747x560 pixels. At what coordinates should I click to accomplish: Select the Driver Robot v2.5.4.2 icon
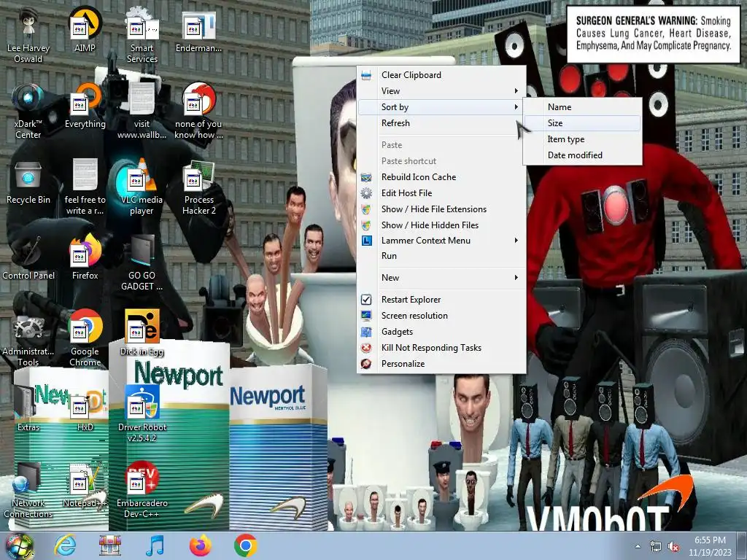click(142, 415)
